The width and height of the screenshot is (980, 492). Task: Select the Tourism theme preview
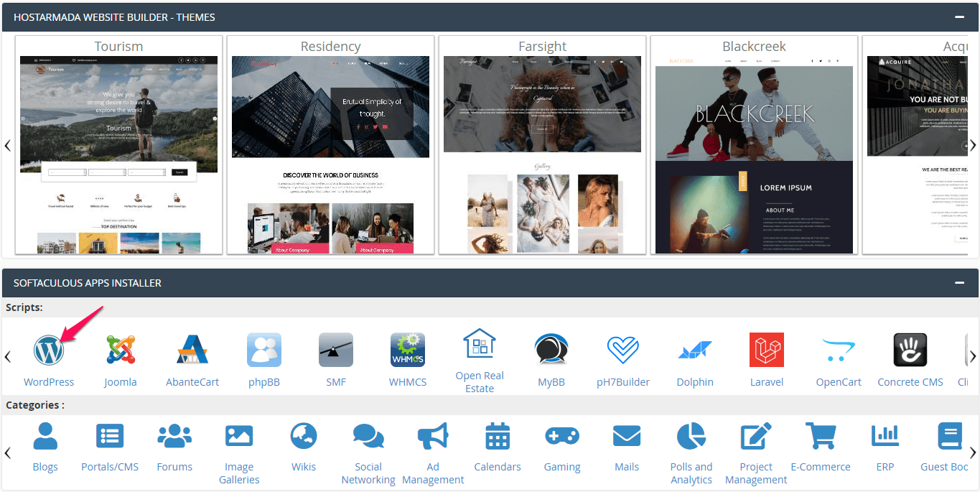[x=119, y=154]
